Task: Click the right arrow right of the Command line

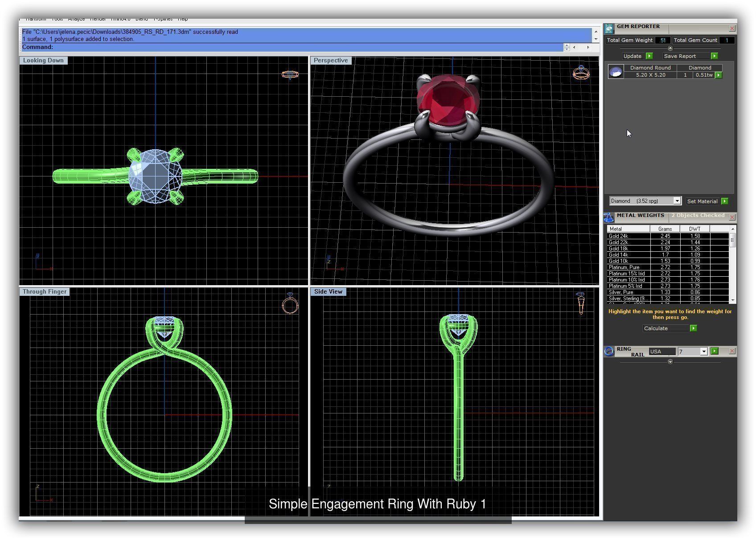Action: click(x=588, y=47)
